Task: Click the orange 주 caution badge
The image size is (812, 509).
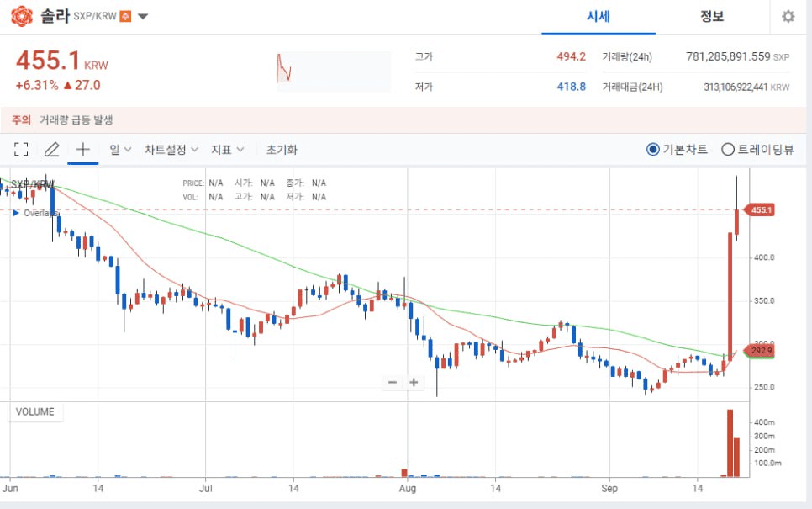Action: tap(126, 17)
